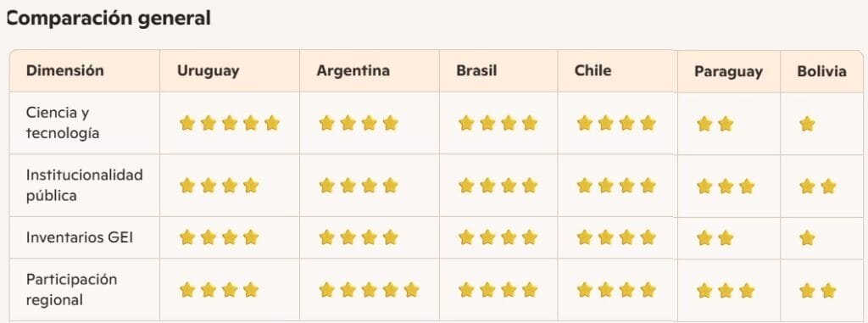Click Uruguay's star rating for Ciencia y tecnología
The image size is (868, 323).
tap(230, 123)
